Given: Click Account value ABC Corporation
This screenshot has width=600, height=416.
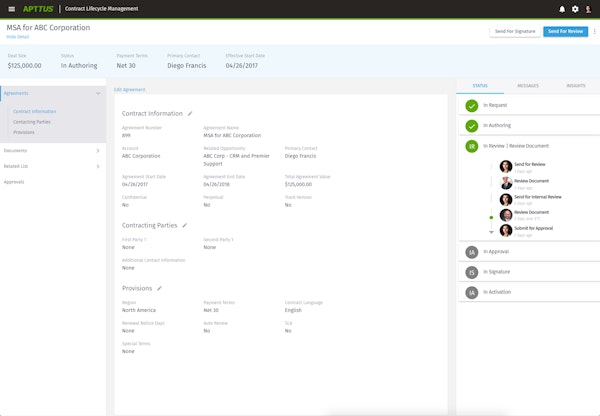Looking at the screenshot, I should tap(141, 156).
